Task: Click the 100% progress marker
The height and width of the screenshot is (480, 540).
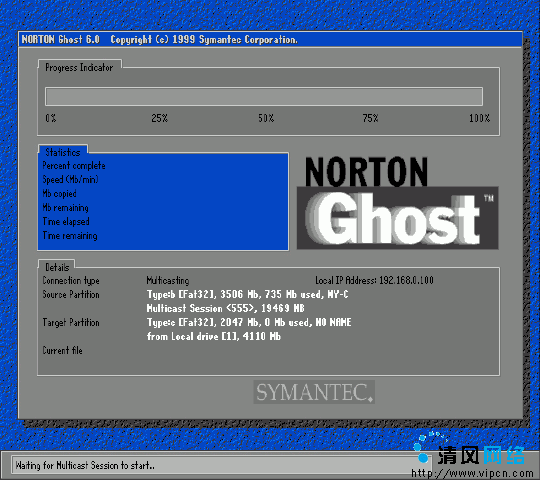Action: click(479, 118)
